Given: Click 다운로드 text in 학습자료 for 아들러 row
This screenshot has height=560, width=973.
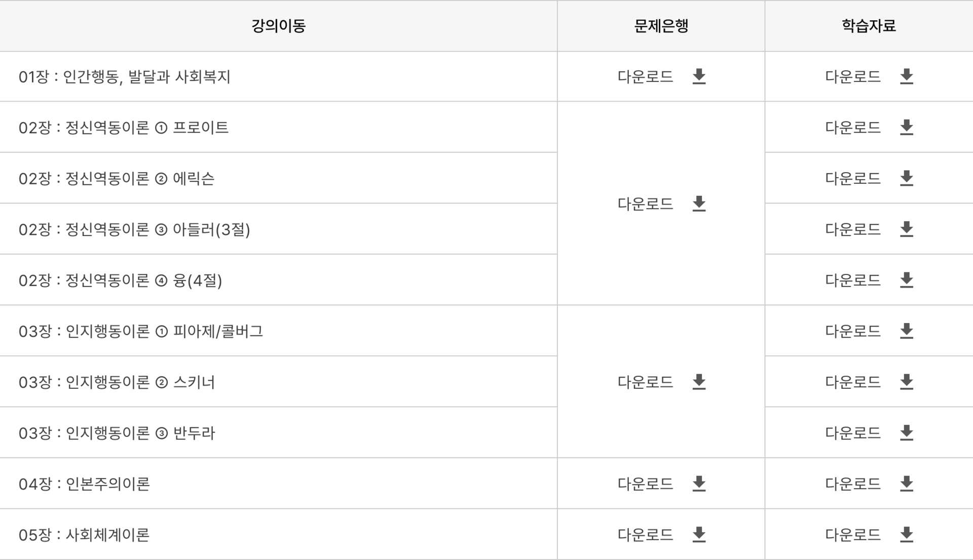Looking at the screenshot, I should pyautogui.click(x=852, y=229).
